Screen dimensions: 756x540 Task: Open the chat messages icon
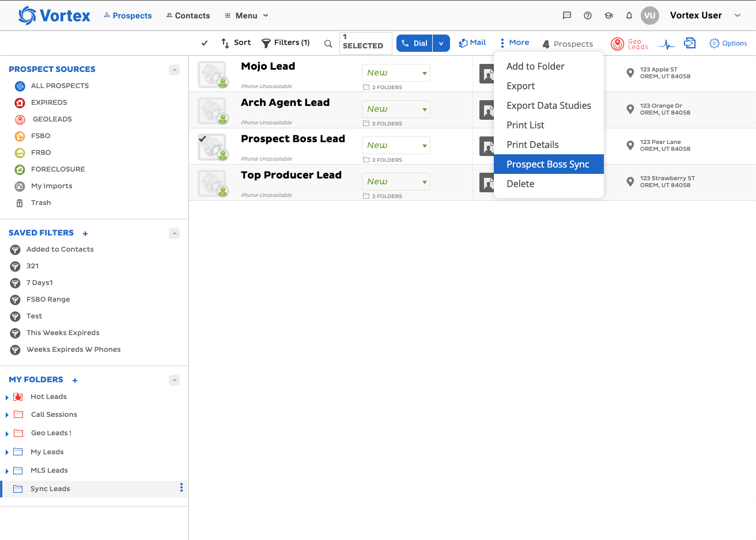coord(567,16)
